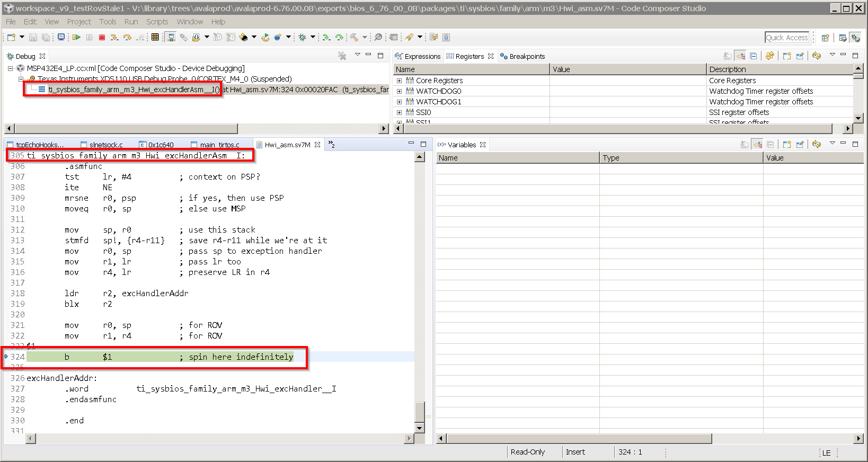Click Description column header in Registers view

780,69
